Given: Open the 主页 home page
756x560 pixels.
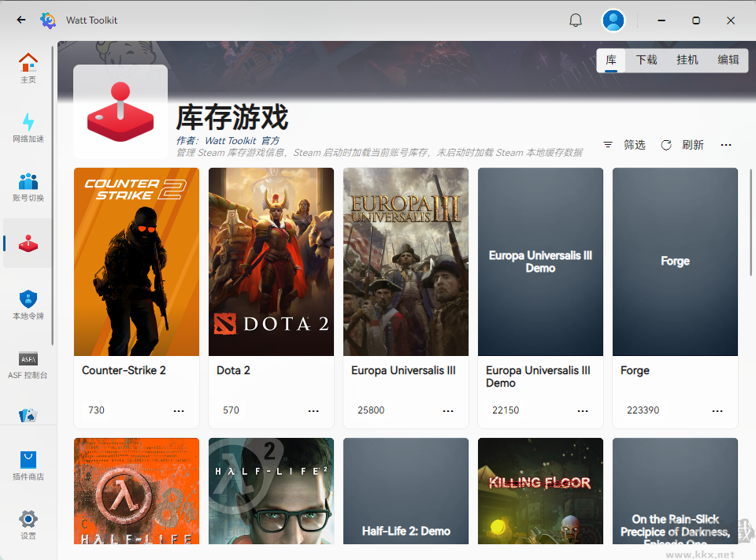Looking at the screenshot, I should coord(28,68).
